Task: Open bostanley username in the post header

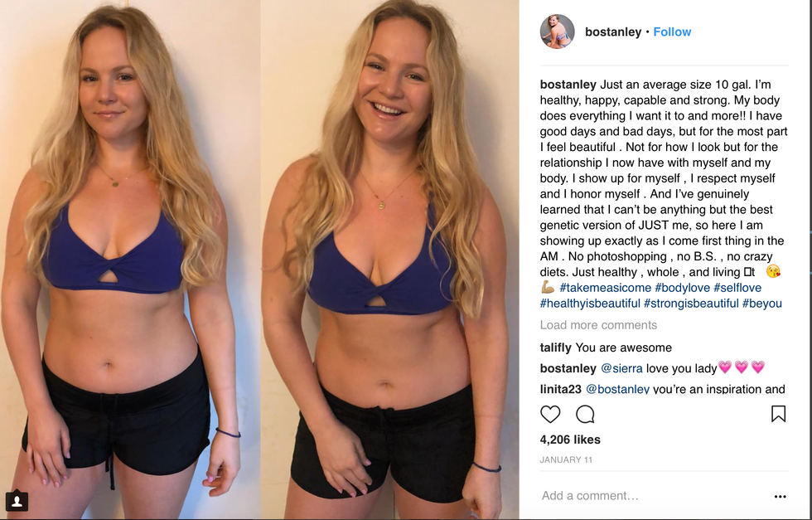Action: coord(613,32)
